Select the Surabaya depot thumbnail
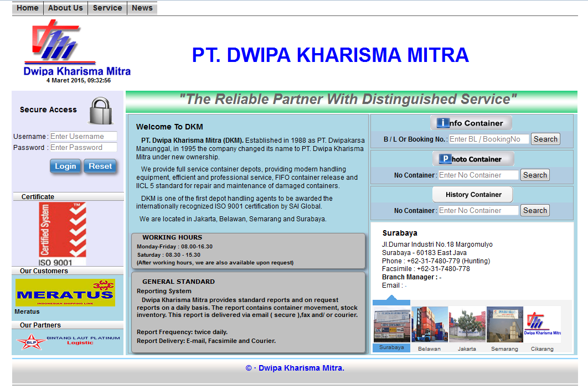 (x=391, y=324)
